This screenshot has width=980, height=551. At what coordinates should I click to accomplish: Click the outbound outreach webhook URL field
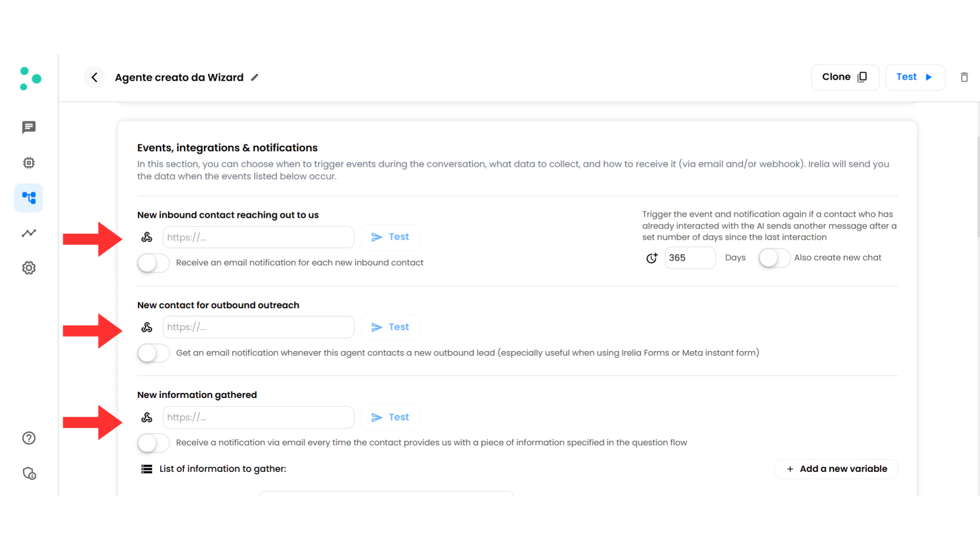258,327
